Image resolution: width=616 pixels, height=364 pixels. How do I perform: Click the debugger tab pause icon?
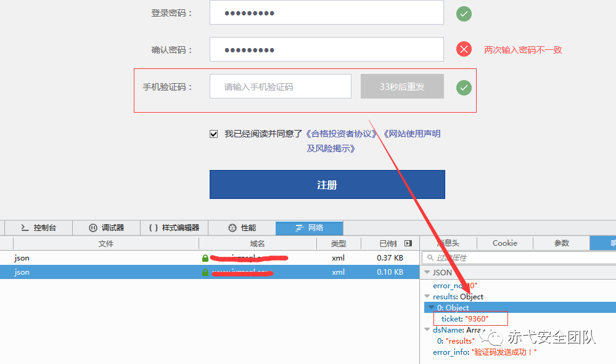(93, 227)
